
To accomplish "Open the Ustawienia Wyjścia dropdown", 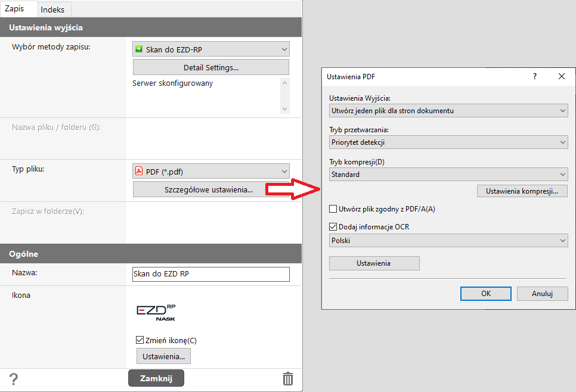I will [448, 111].
